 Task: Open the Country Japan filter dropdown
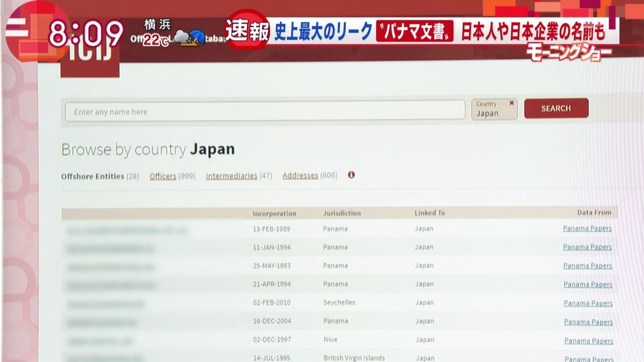click(x=494, y=109)
